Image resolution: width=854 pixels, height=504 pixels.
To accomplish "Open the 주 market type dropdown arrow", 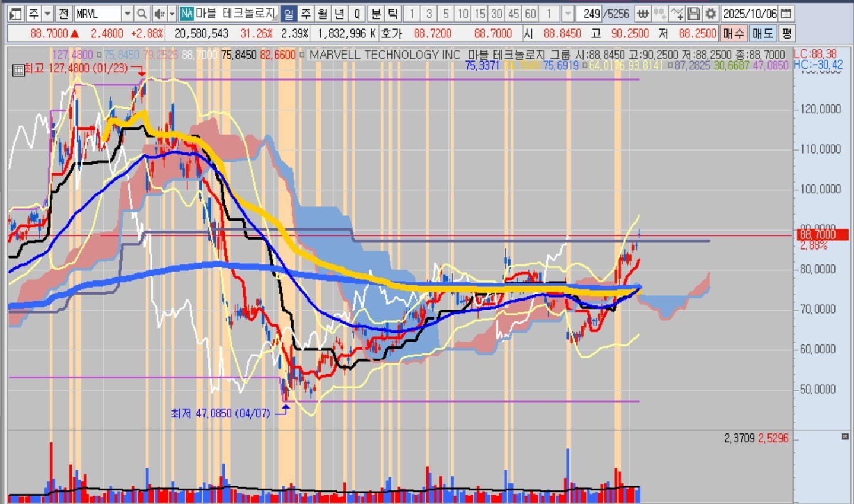I will [48, 14].
